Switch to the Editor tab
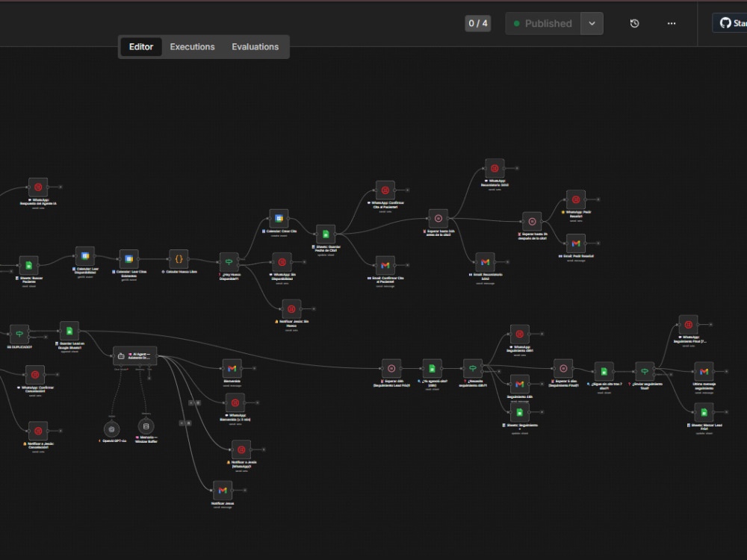Screen dimensions: 747x560 click(x=141, y=46)
